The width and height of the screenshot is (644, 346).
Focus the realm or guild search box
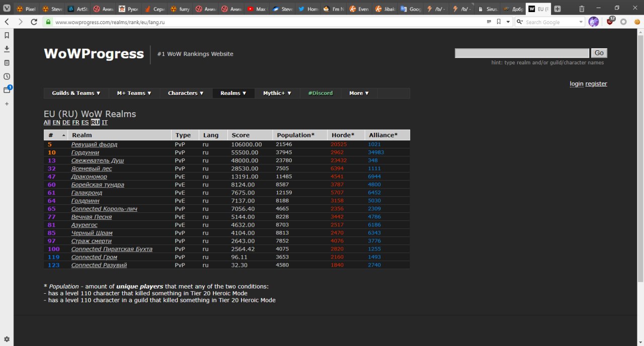click(522, 53)
